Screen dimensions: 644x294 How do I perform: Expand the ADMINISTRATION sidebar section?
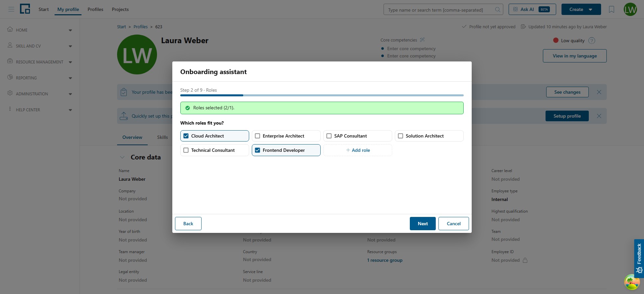(70, 94)
